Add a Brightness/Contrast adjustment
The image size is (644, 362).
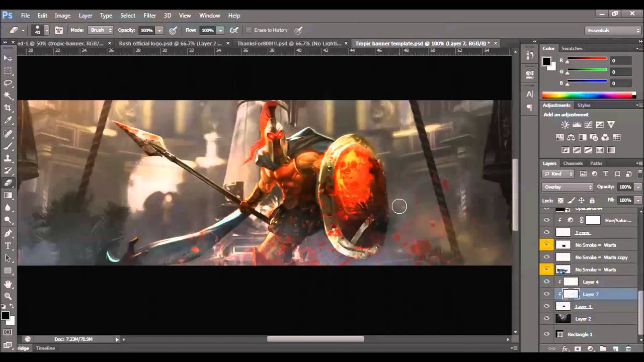point(565,125)
